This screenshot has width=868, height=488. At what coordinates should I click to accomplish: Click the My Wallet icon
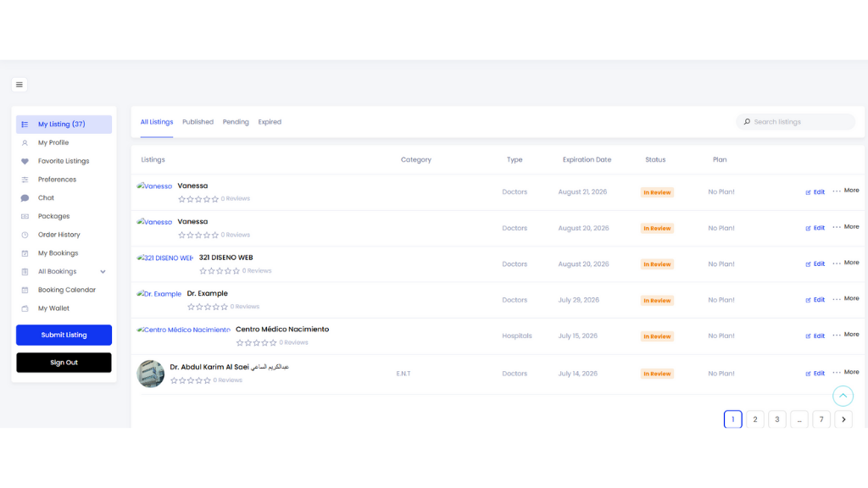25,308
